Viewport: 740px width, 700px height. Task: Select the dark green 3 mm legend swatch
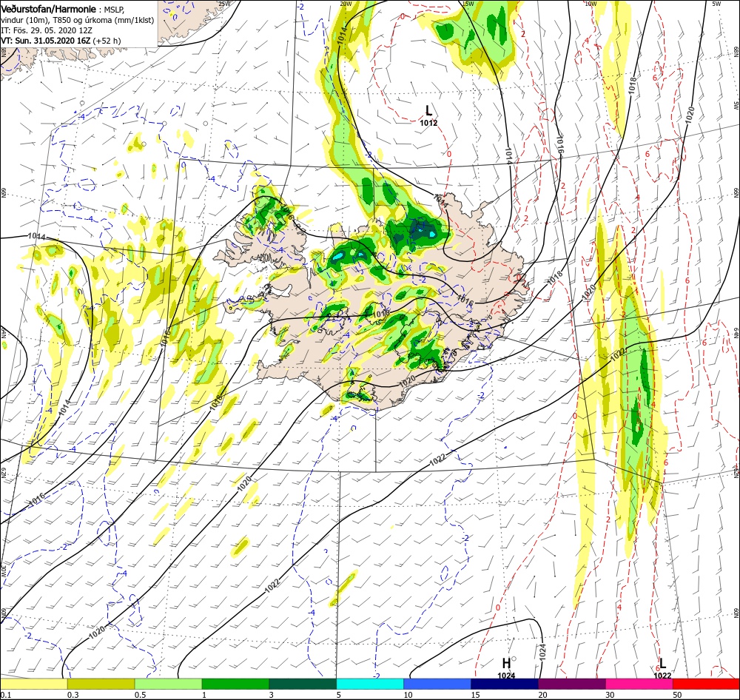pyautogui.click(x=303, y=684)
